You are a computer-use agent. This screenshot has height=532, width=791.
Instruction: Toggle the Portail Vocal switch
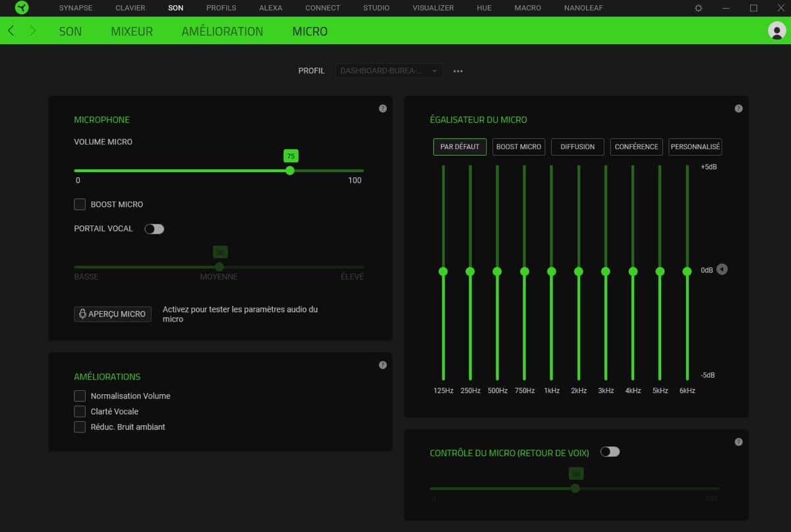click(154, 229)
